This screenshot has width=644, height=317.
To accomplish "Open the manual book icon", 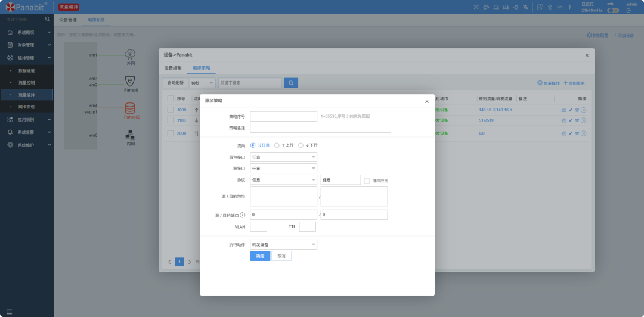I will pos(506,7).
